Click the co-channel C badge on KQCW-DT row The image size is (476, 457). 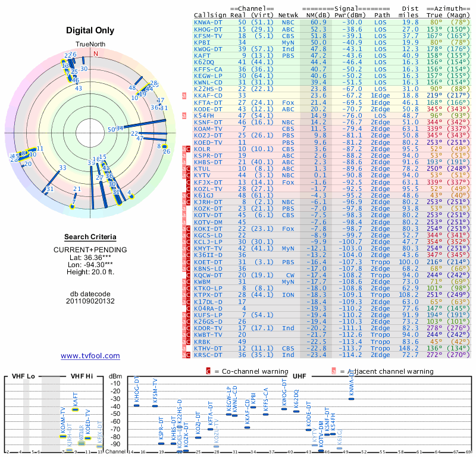click(x=188, y=275)
